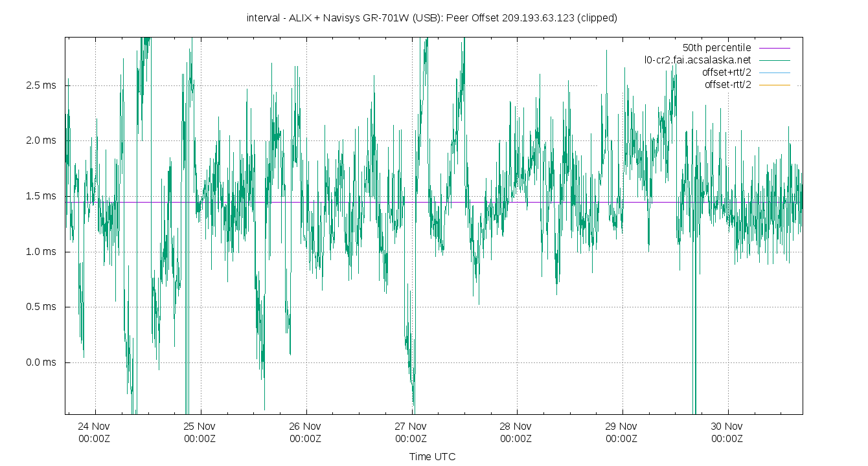
Task: Select the '50th percentile' legend label
Action: [716, 48]
